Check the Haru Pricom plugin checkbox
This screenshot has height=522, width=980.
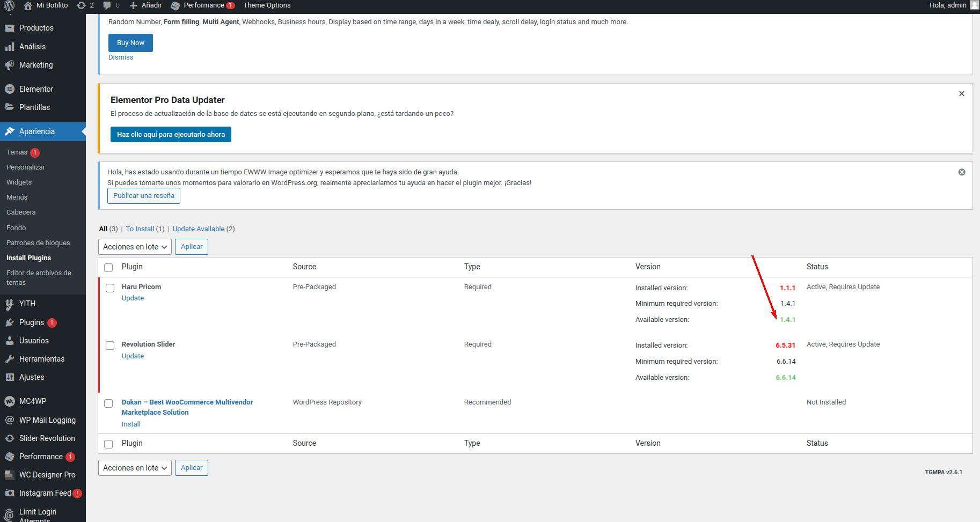tap(110, 288)
